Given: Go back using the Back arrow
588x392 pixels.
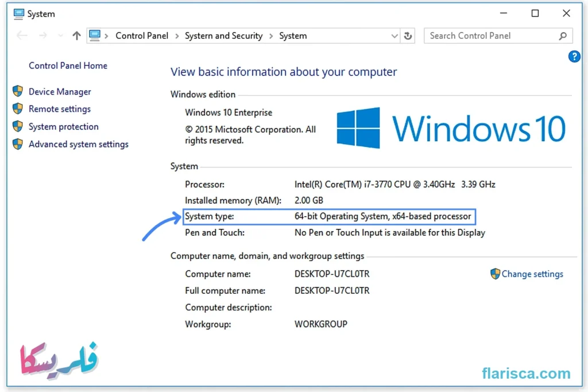Looking at the screenshot, I should pyautogui.click(x=22, y=36).
